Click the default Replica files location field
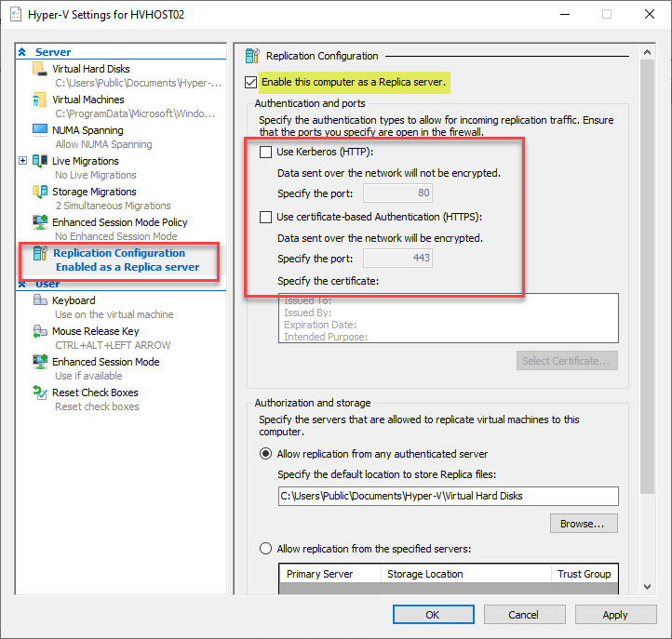 (449, 496)
